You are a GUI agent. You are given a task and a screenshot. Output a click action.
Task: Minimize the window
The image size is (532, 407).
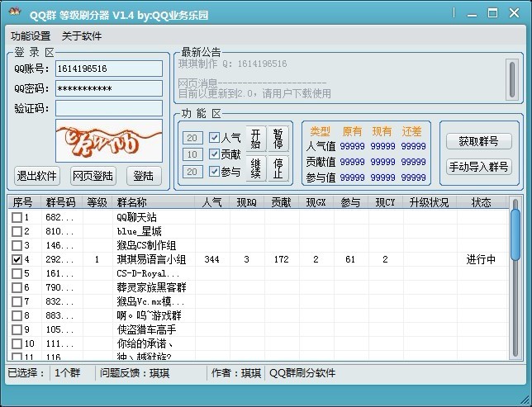472,14
